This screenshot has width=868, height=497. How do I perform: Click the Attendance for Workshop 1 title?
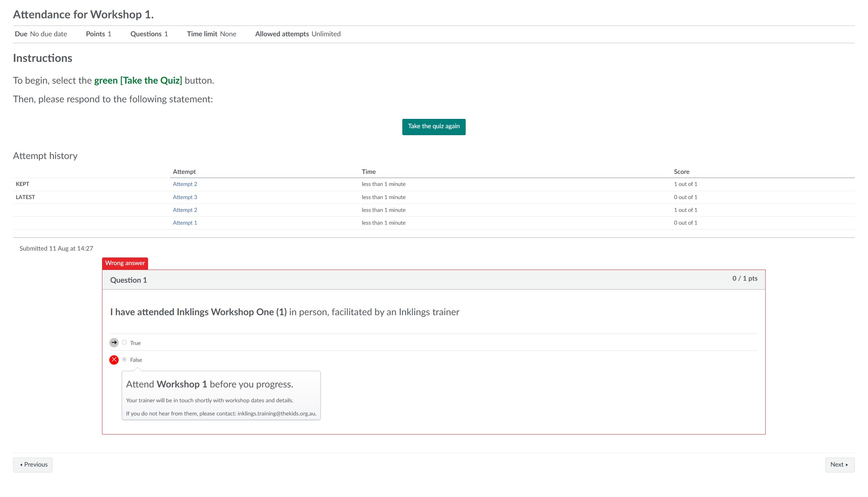pos(83,15)
